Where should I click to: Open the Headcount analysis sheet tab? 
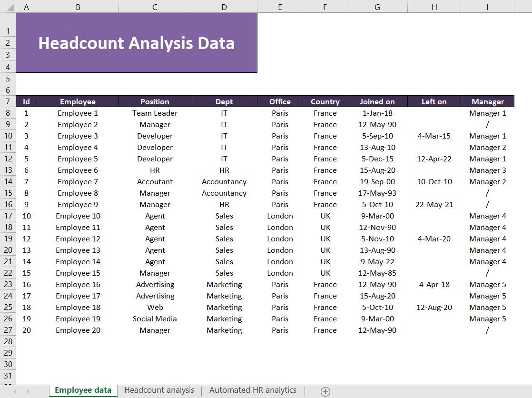[159, 390]
